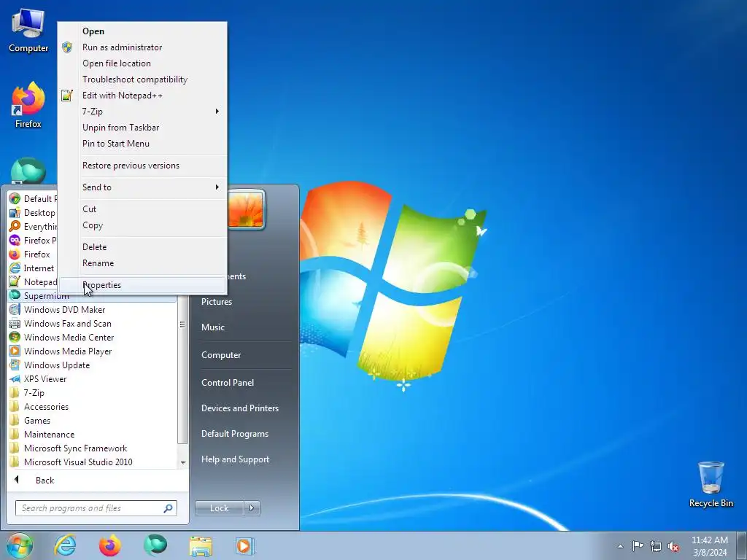Choose Copy from context menu
747x560 pixels.
[142, 225]
